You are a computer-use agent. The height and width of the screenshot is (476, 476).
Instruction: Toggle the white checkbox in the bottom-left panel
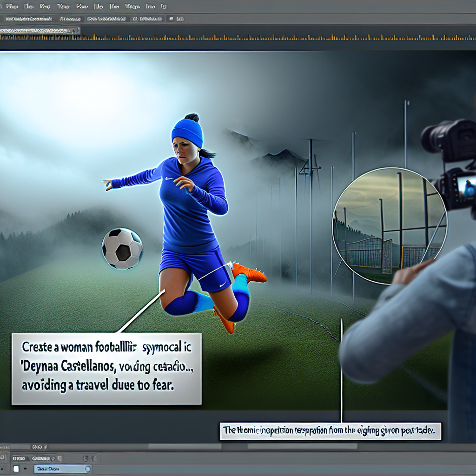(16, 469)
